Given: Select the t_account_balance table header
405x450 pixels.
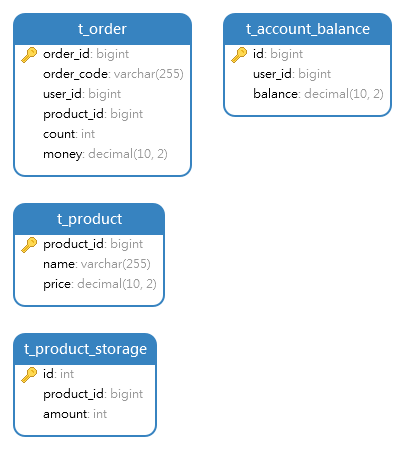Looking at the screenshot, I should tap(307, 29).
